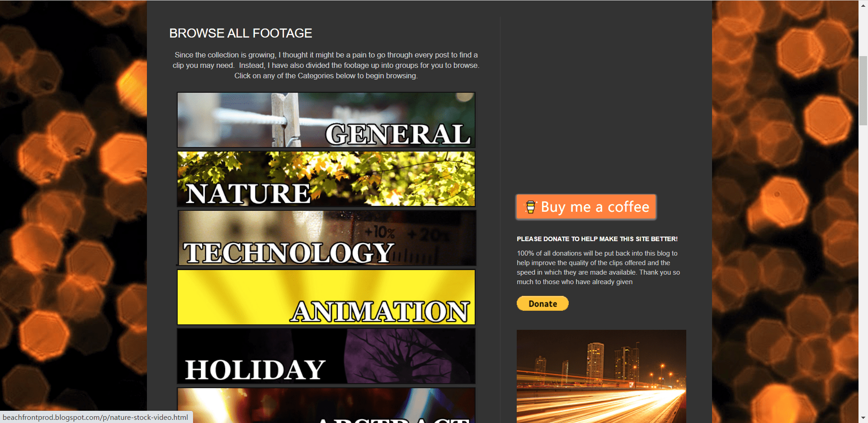Browse the Holiday category banner
This screenshot has width=868, height=423.
[326, 356]
